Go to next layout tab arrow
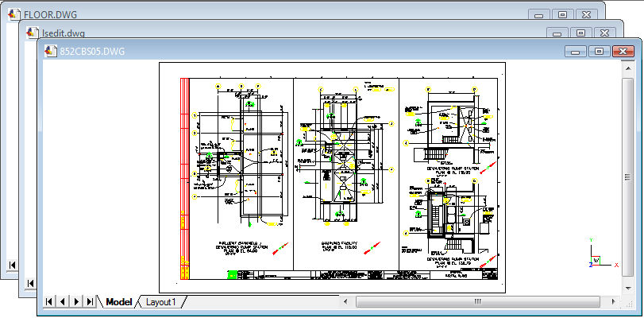This screenshot has height=318, width=644. point(76,302)
